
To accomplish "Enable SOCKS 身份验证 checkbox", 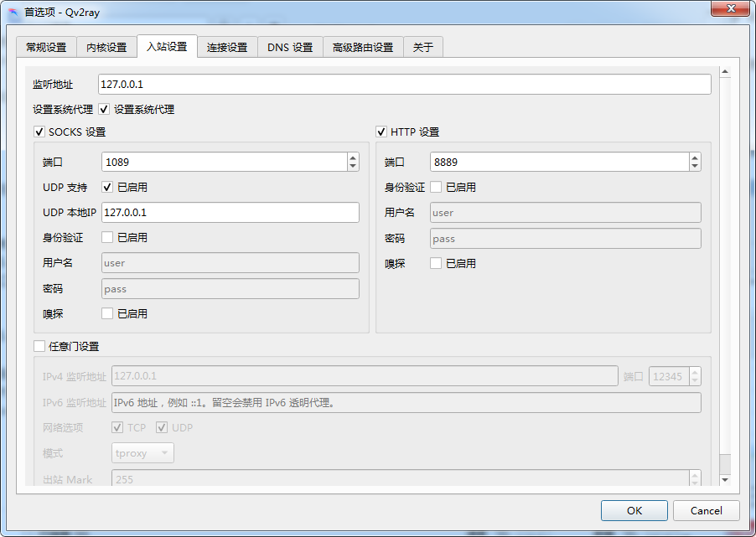I will click(107, 237).
